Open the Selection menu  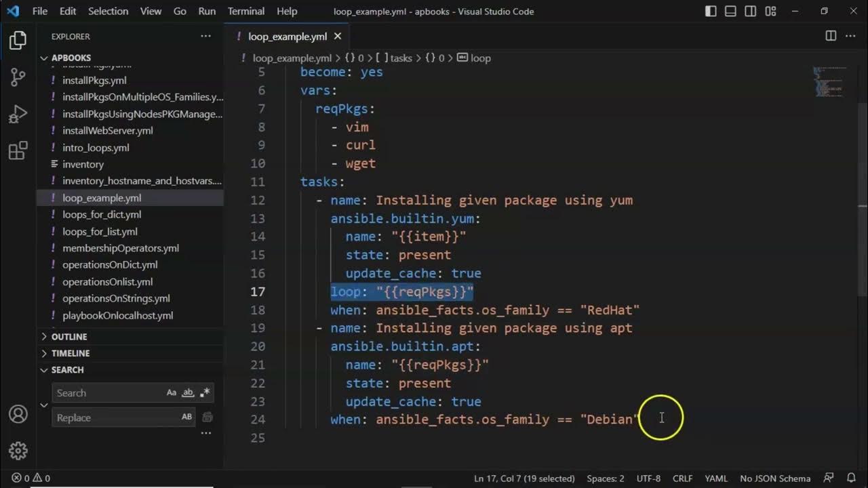108,12
